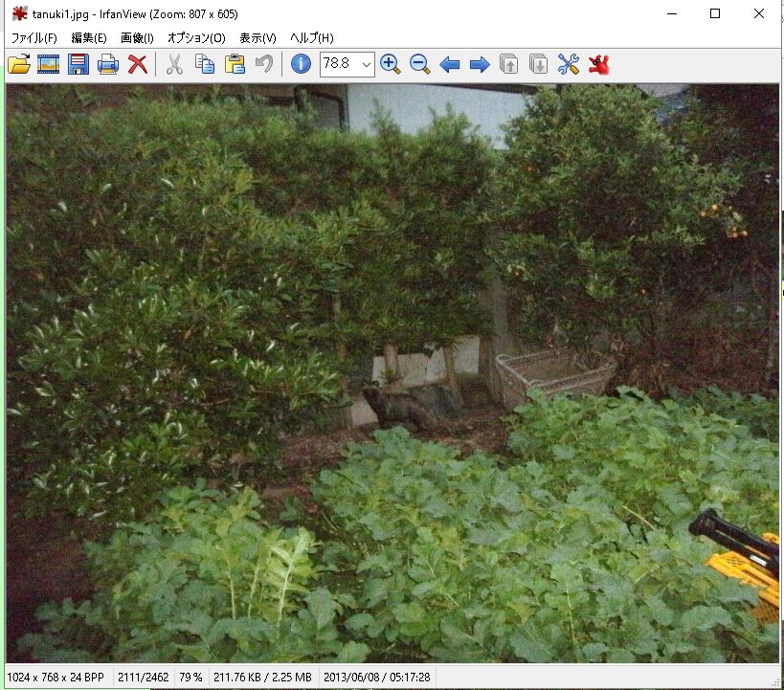Click the red IrfanView mascot About icon
This screenshot has height=690, width=784.
(599, 65)
